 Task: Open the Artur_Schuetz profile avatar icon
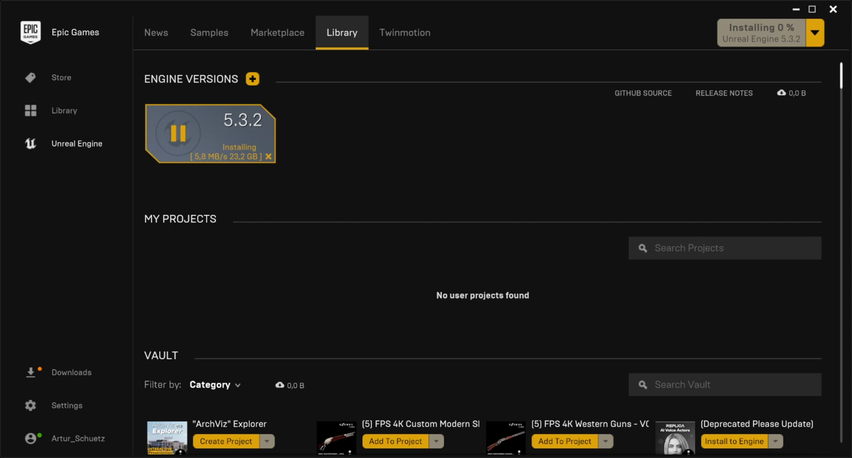pyautogui.click(x=30, y=438)
